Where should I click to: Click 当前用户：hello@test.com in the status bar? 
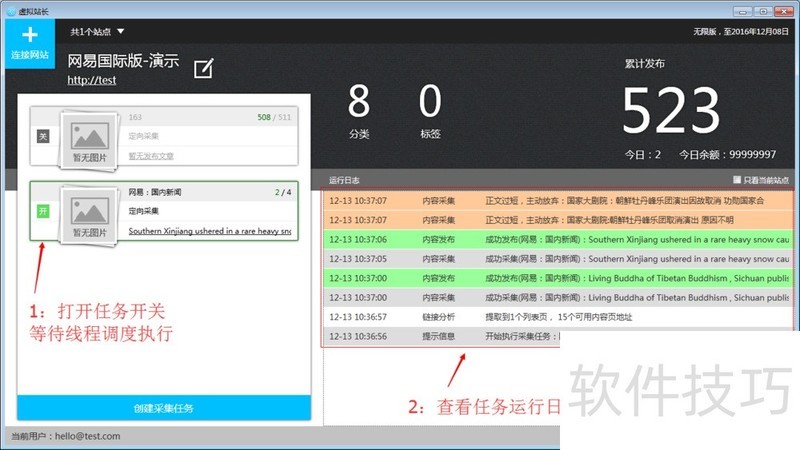[x=66, y=436]
